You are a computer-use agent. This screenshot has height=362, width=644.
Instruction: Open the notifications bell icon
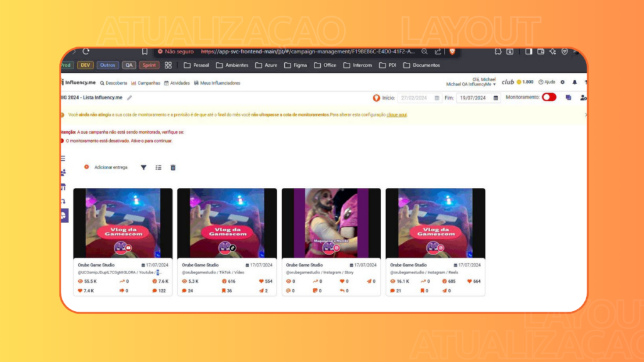[575, 82]
